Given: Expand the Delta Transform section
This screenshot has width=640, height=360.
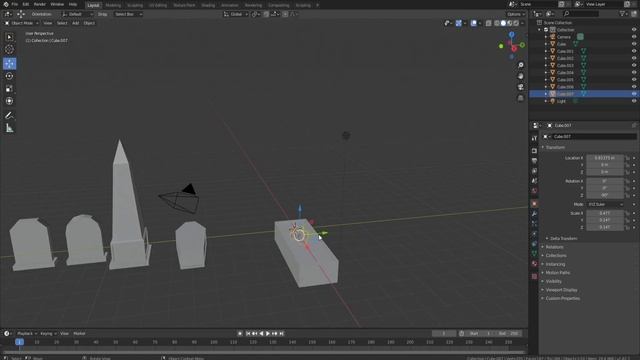Looking at the screenshot, I should (563, 238).
